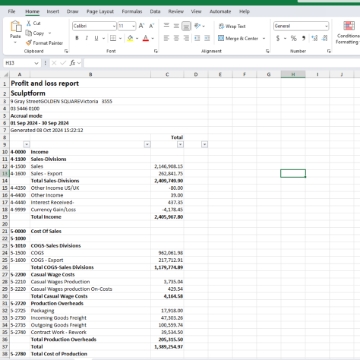Open the Alignment dialog launcher
Screen dimensions: 360x360
(x=268, y=51)
